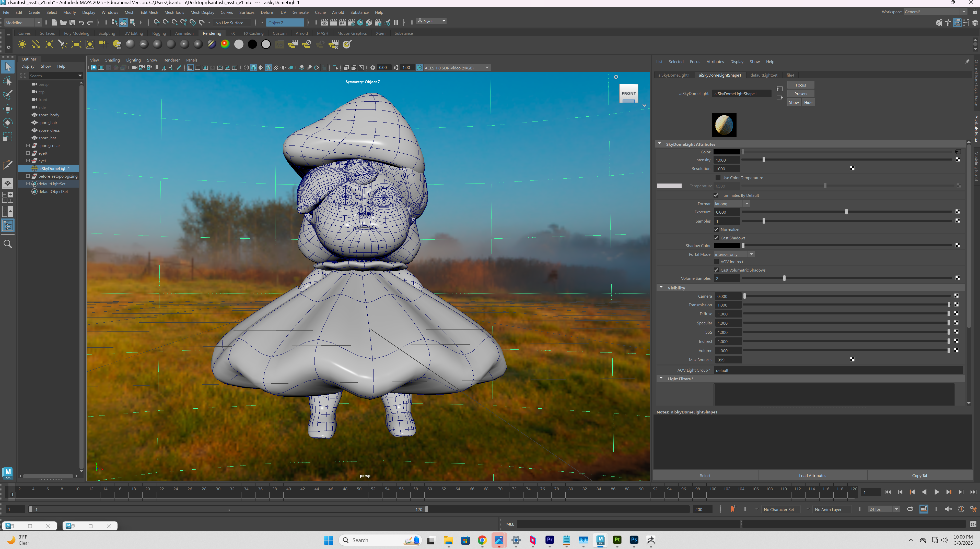Toggle the AOV Indirect checkbox

716,262
